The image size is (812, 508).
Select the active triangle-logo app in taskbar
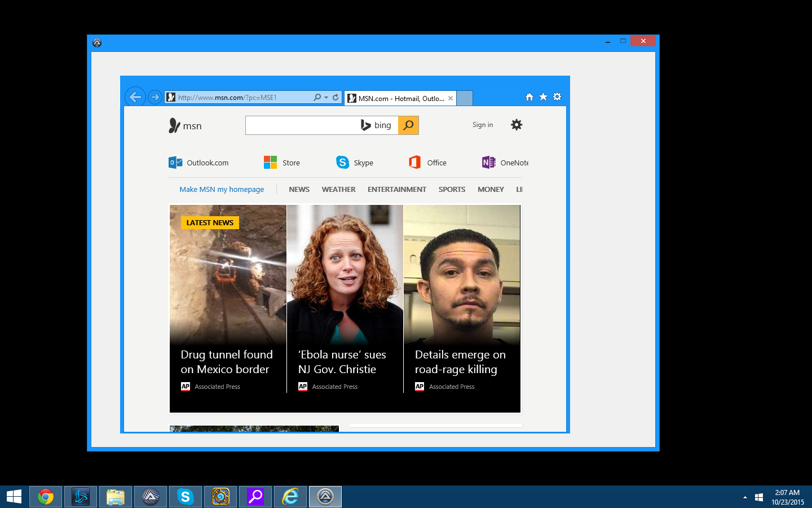point(325,497)
